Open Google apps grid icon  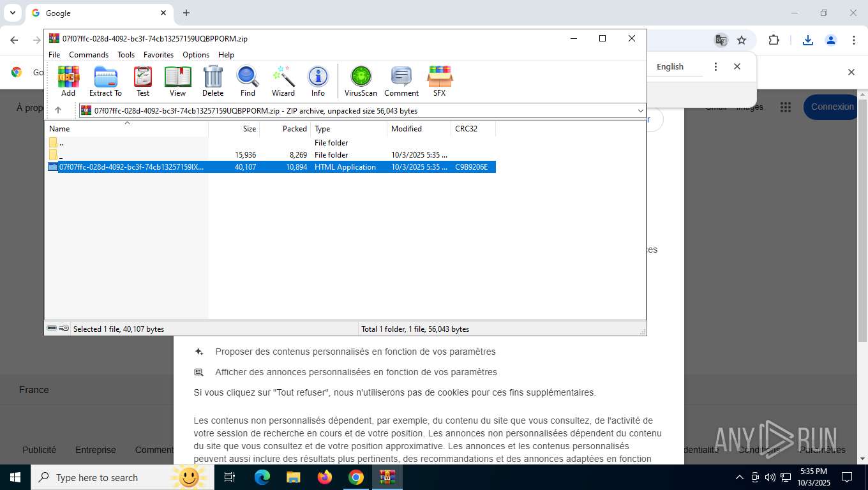[x=785, y=107]
